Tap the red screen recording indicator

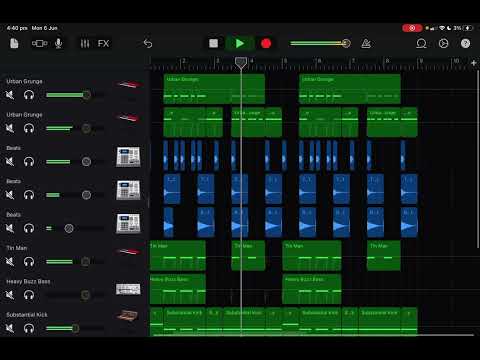coord(412,28)
